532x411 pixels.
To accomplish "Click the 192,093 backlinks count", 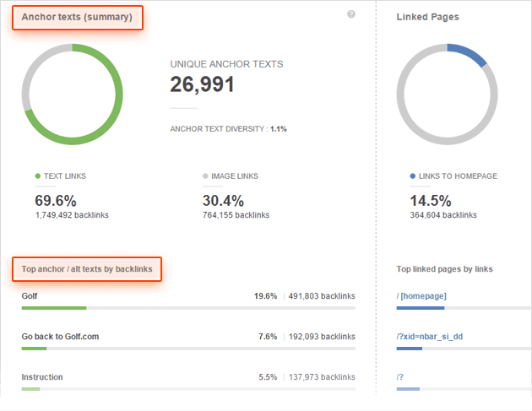I will pyautogui.click(x=322, y=337).
